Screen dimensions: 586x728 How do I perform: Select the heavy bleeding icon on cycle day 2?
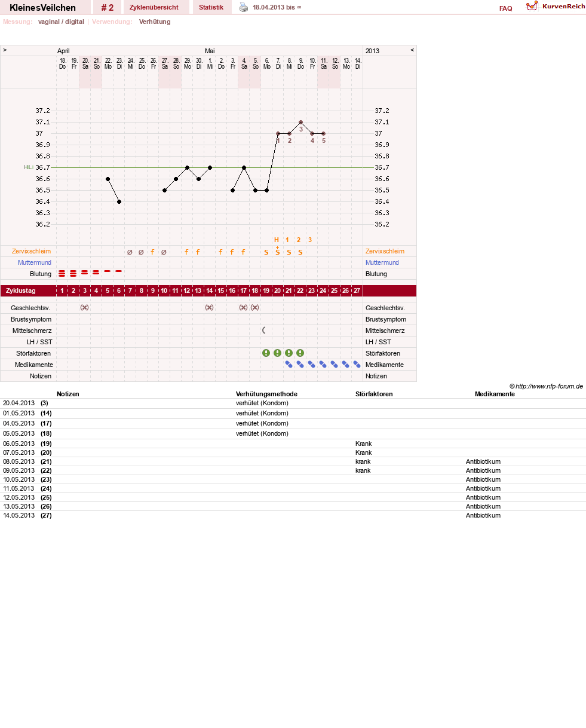pyautogui.click(x=73, y=274)
